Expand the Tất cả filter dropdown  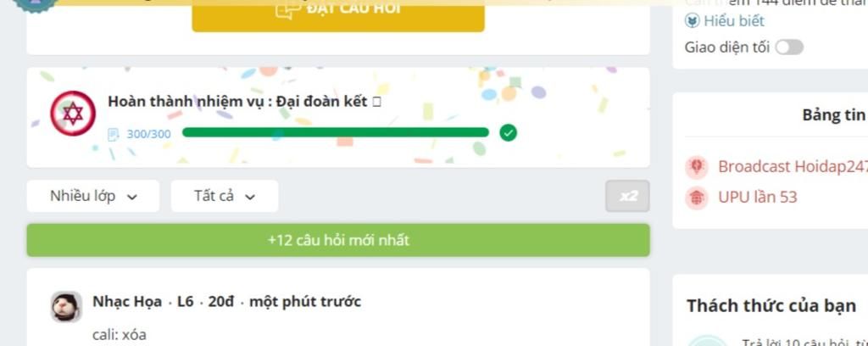pos(225,196)
